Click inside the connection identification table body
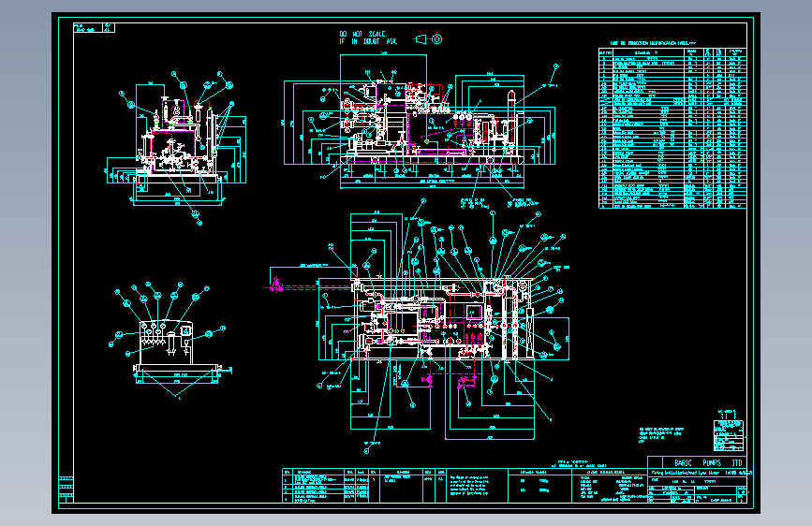The image size is (812, 526). pyautogui.click(x=672, y=128)
